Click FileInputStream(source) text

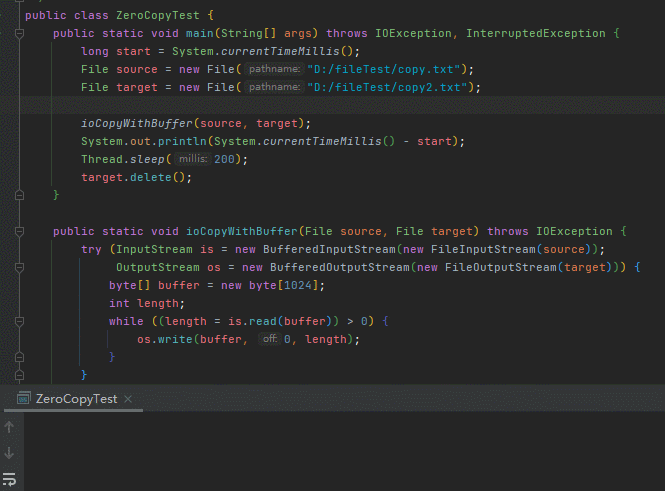pos(511,249)
